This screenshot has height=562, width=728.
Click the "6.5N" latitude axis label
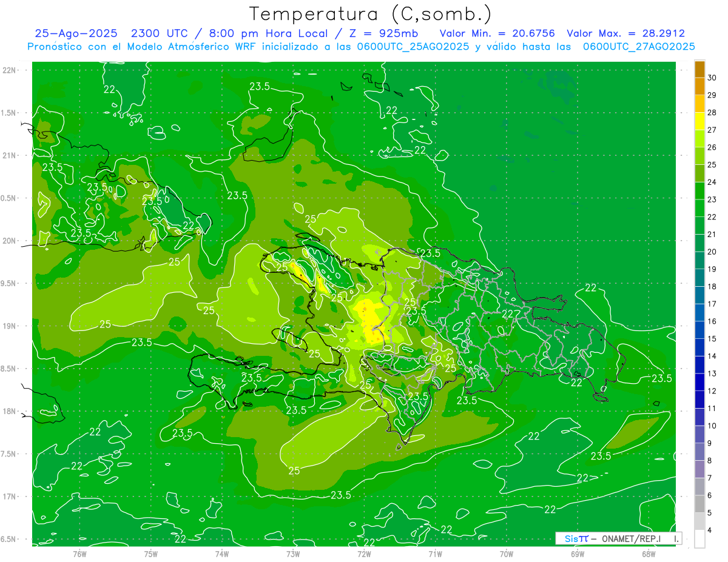pos(9,539)
